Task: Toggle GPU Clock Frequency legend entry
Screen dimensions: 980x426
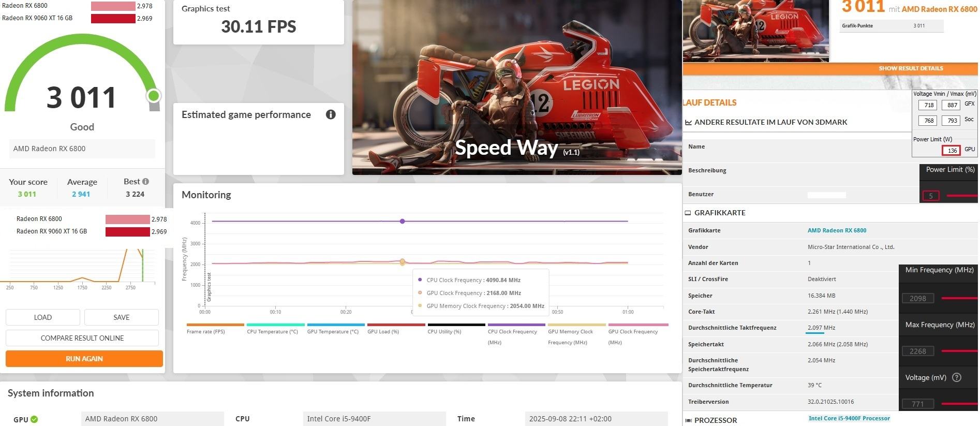Action: pyautogui.click(x=638, y=335)
